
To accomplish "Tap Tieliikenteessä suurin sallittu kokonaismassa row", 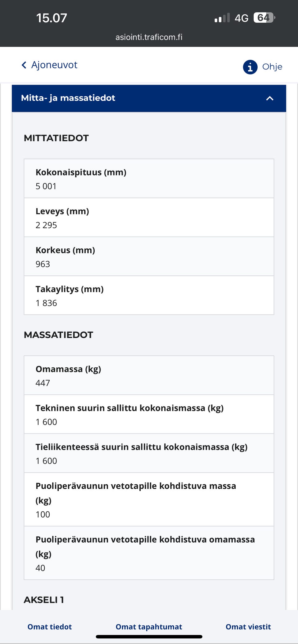I will click(149, 453).
